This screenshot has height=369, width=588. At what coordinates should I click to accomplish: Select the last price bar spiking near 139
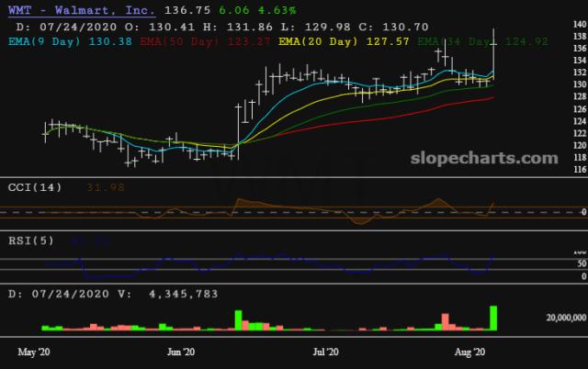click(x=493, y=54)
